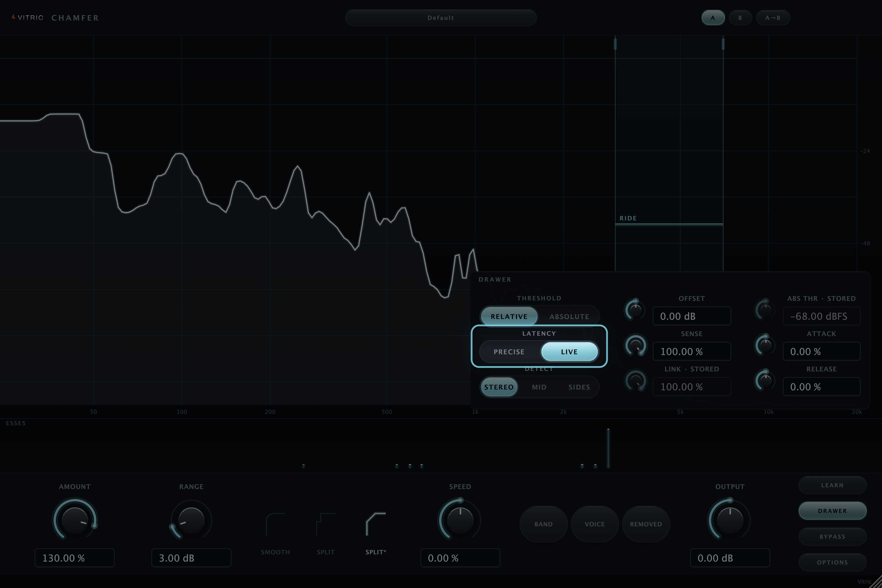The height and width of the screenshot is (588, 882).
Task: Click the RELEASE value field 0.00 %
Action: (822, 387)
